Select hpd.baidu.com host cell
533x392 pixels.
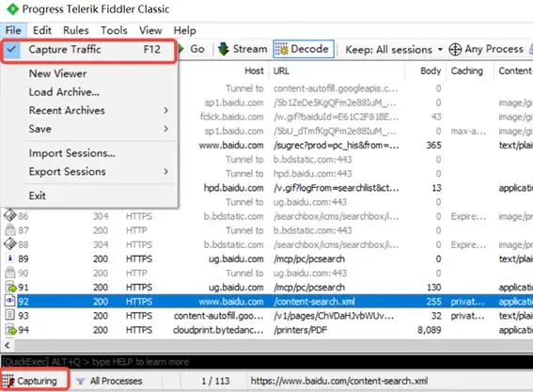(233, 188)
